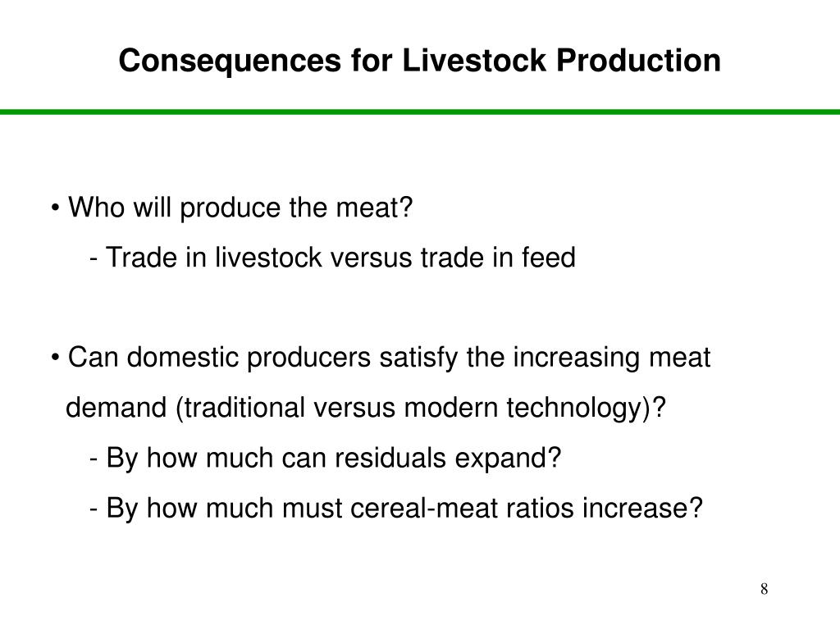Click the word 'cereal-meat' in the last line
The width and height of the screenshot is (840, 630).
pos(424,508)
